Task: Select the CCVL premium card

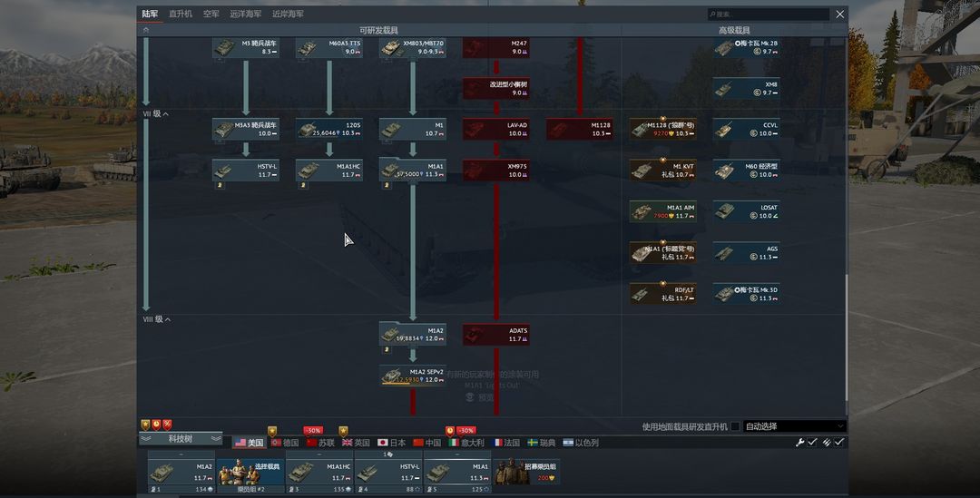Action: coord(746,130)
